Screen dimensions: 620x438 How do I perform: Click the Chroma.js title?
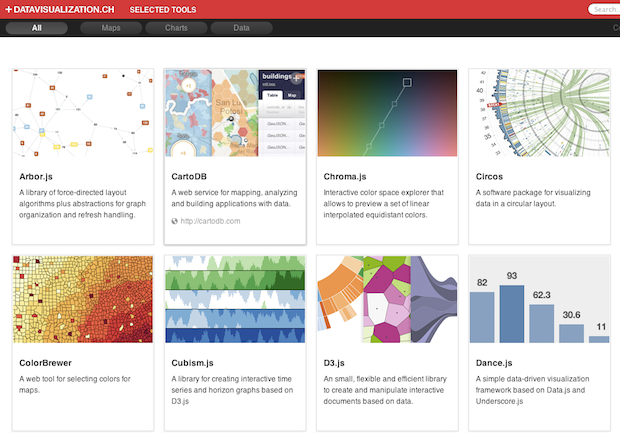[x=345, y=177]
